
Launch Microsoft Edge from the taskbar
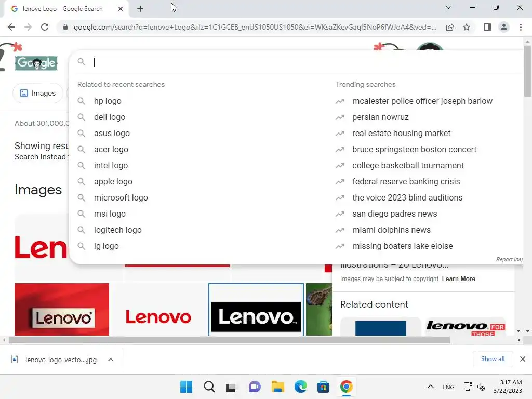[x=301, y=387]
